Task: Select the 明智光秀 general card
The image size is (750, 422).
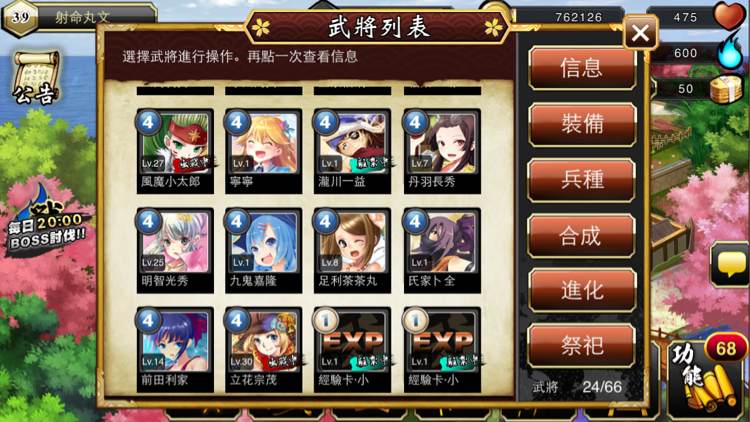Action: click(x=175, y=250)
